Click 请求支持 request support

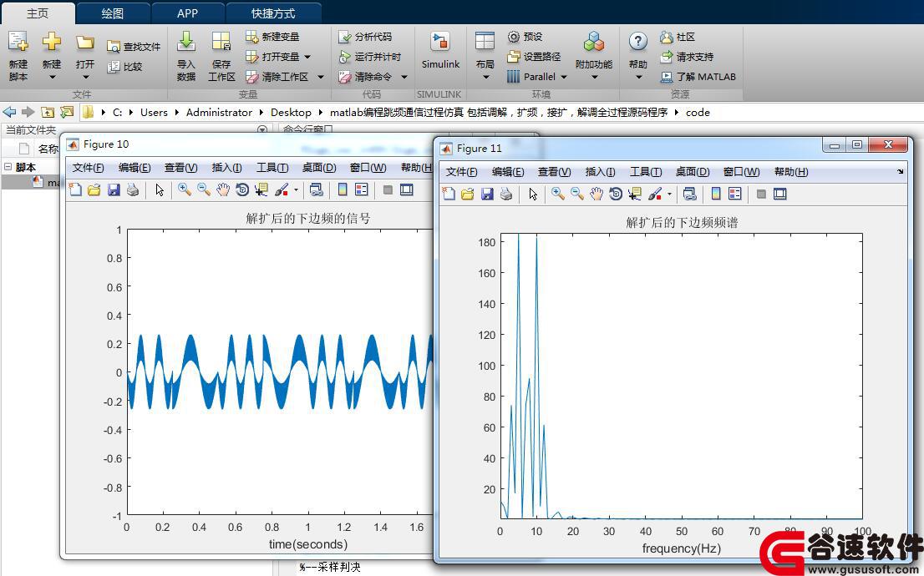click(x=687, y=57)
